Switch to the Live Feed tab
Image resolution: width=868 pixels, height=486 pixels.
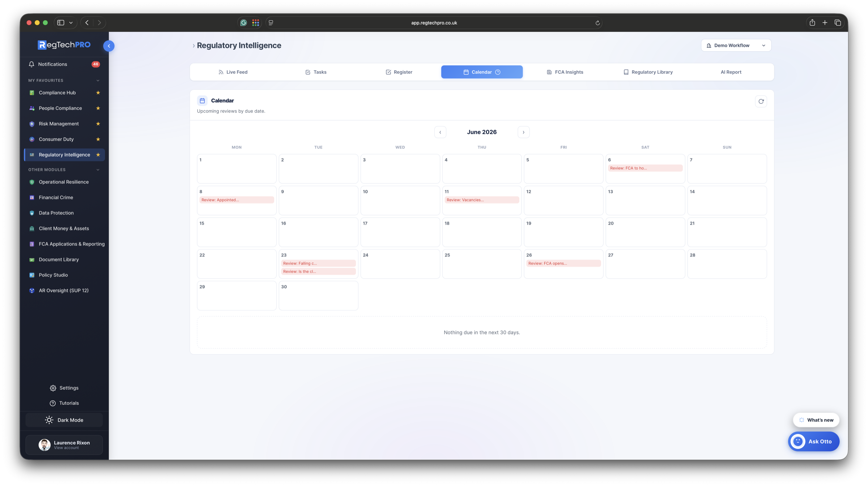[x=233, y=72]
